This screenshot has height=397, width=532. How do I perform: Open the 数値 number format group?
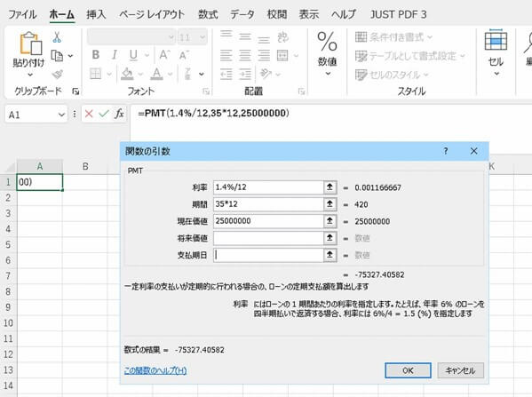[327, 52]
